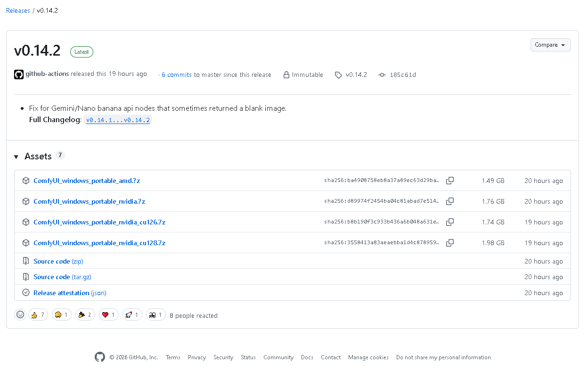Viewport: 588px width, 372px height.
Task: Click the sha256:3558413a83aeaebba1d4c878959 hash text
Action: 382,243
